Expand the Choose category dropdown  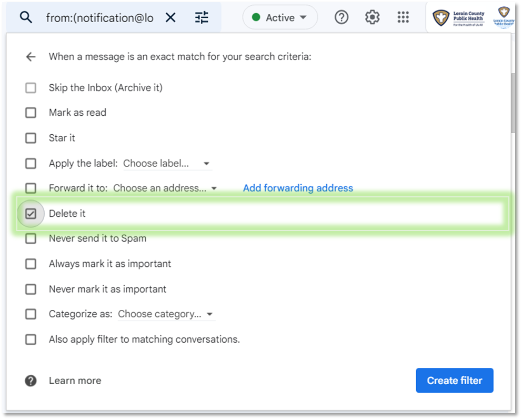(x=166, y=314)
